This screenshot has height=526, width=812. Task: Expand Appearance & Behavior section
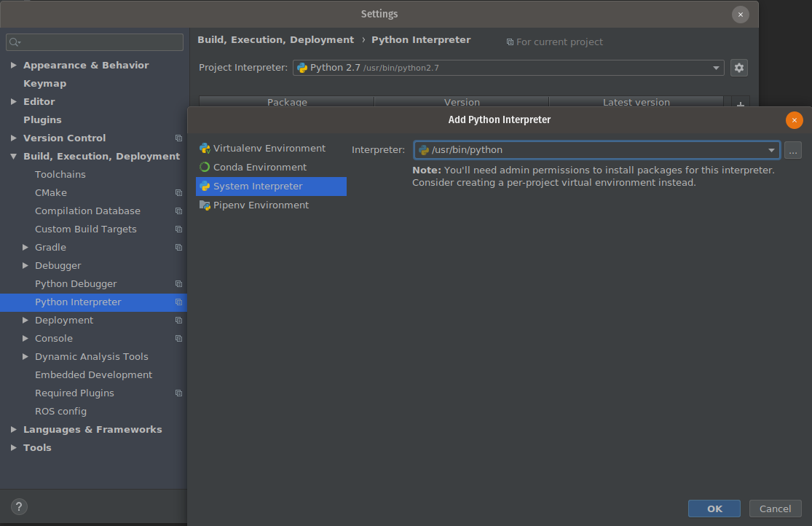point(13,66)
